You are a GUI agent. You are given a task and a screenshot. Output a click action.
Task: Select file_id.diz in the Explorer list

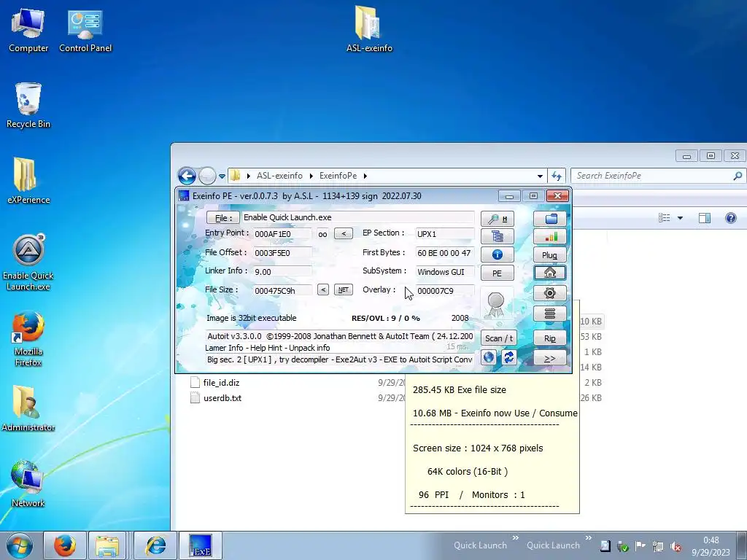tap(221, 382)
